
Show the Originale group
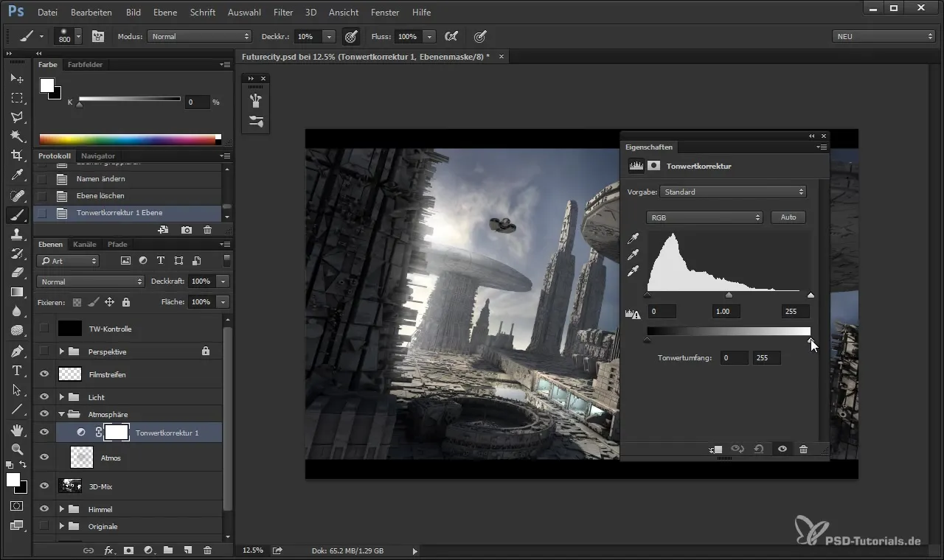tap(44, 526)
